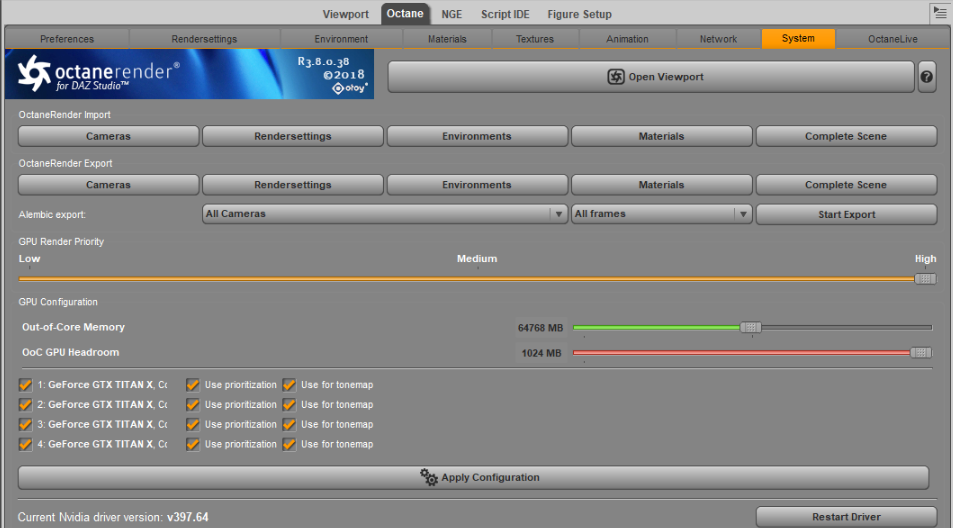The height and width of the screenshot is (528, 953).
Task: Select the System tab
Action: tap(798, 38)
